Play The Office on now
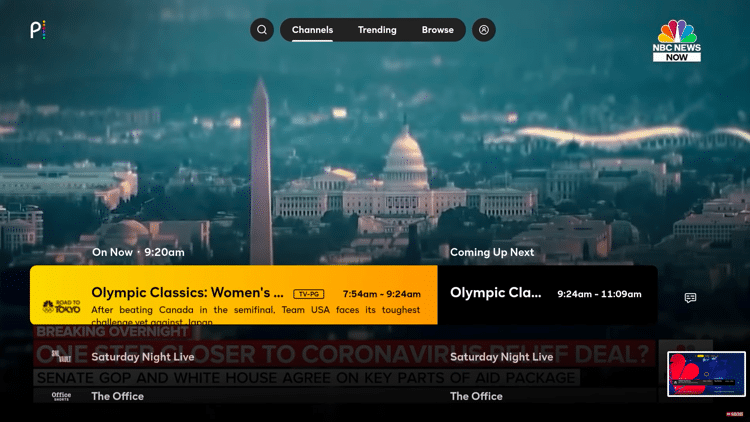Screen dimensions: 750x422 [x=117, y=396]
